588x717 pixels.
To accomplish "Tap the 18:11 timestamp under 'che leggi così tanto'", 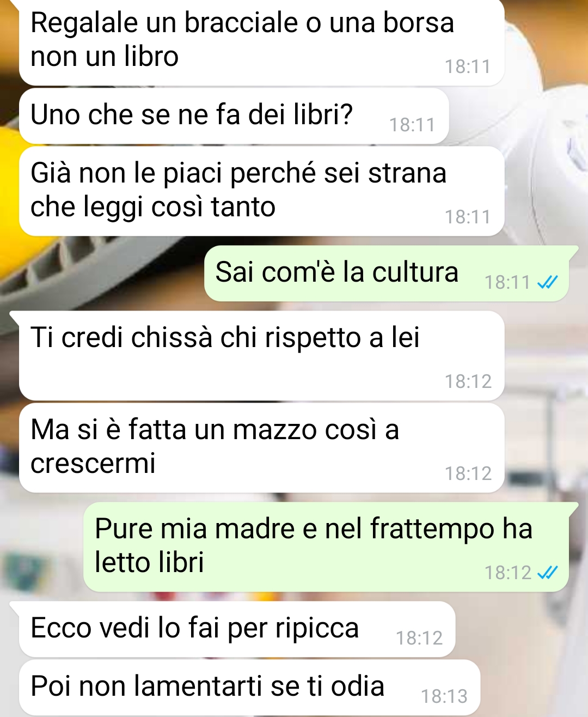I will point(468,217).
